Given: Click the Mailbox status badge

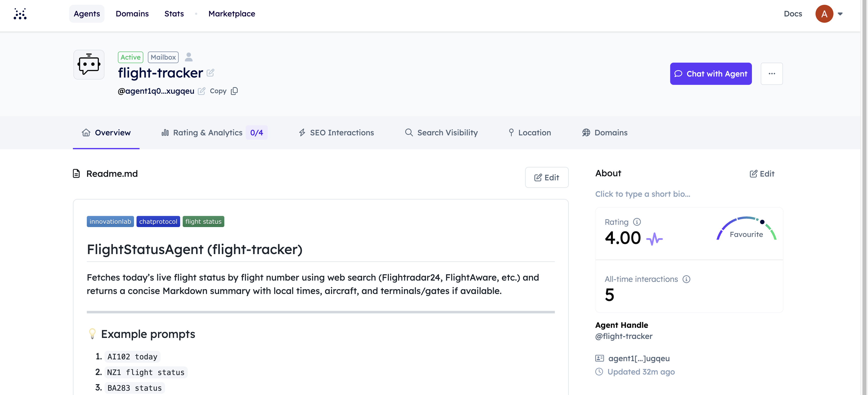Looking at the screenshot, I should pyautogui.click(x=163, y=57).
